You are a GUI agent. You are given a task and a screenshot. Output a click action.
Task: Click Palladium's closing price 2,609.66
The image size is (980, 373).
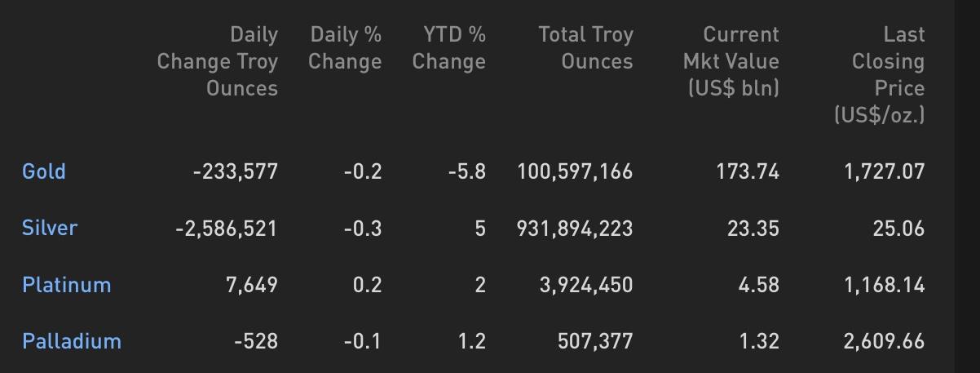pos(884,341)
